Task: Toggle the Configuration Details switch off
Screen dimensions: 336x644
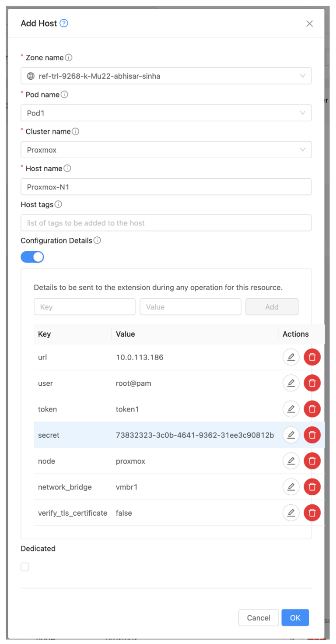Action: click(32, 257)
